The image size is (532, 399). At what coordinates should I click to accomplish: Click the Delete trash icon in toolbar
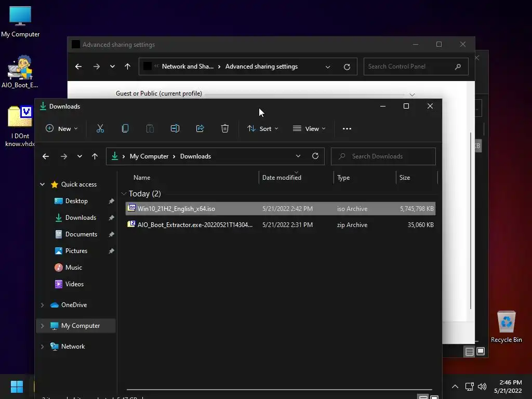point(225,129)
